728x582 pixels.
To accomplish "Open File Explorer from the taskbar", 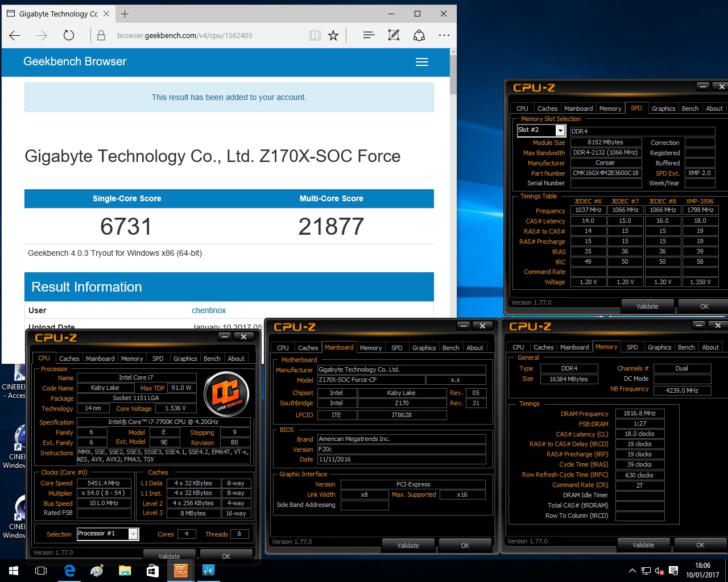I will (x=125, y=571).
